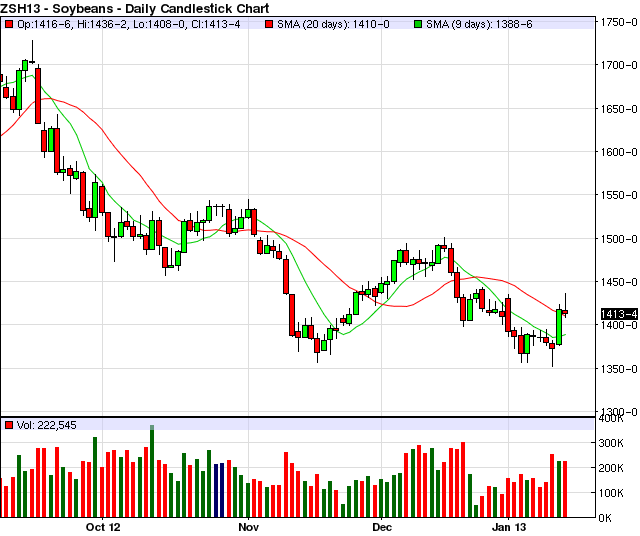This screenshot has width=640, height=536.
Task: Click the 100K volume axis label
Action: (x=611, y=493)
